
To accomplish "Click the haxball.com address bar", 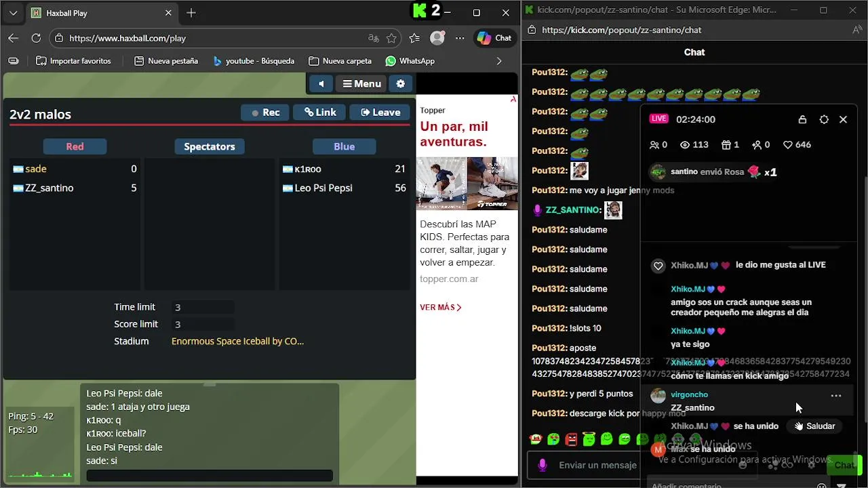I will click(210, 38).
